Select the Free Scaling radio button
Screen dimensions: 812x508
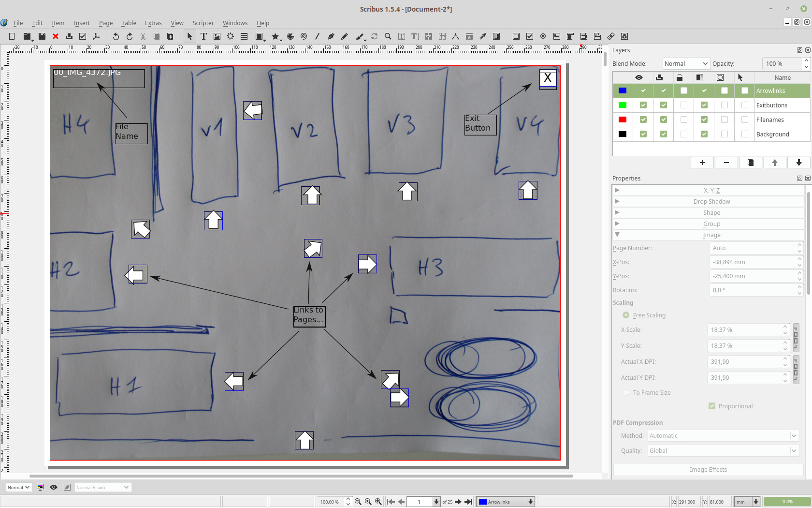point(626,315)
